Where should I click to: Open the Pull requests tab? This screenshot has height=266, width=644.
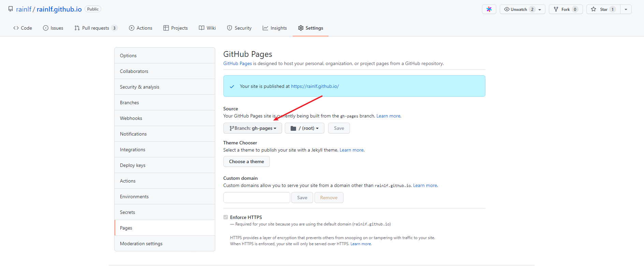tap(96, 28)
